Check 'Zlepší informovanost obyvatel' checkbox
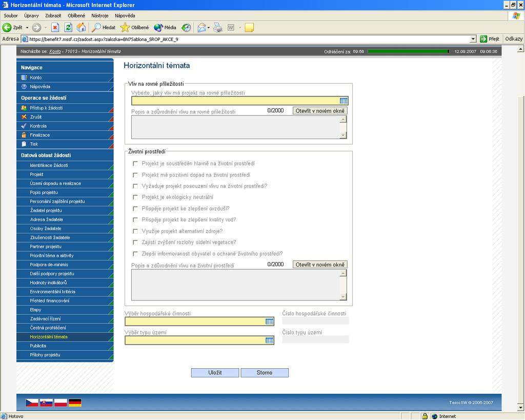 tap(135, 254)
